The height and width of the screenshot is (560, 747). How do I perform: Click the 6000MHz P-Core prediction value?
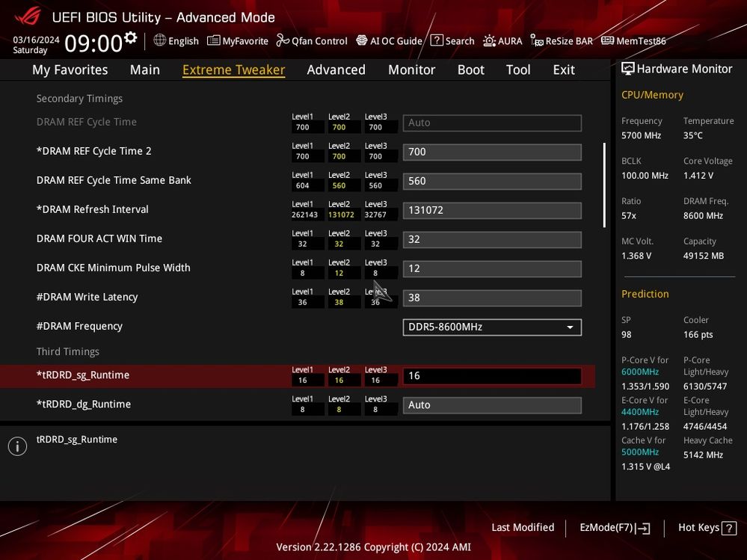tap(640, 372)
